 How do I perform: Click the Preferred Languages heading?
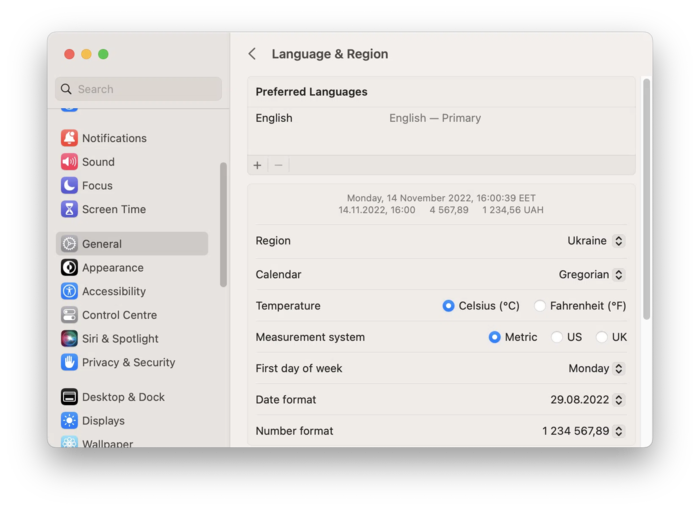pos(311,92)
